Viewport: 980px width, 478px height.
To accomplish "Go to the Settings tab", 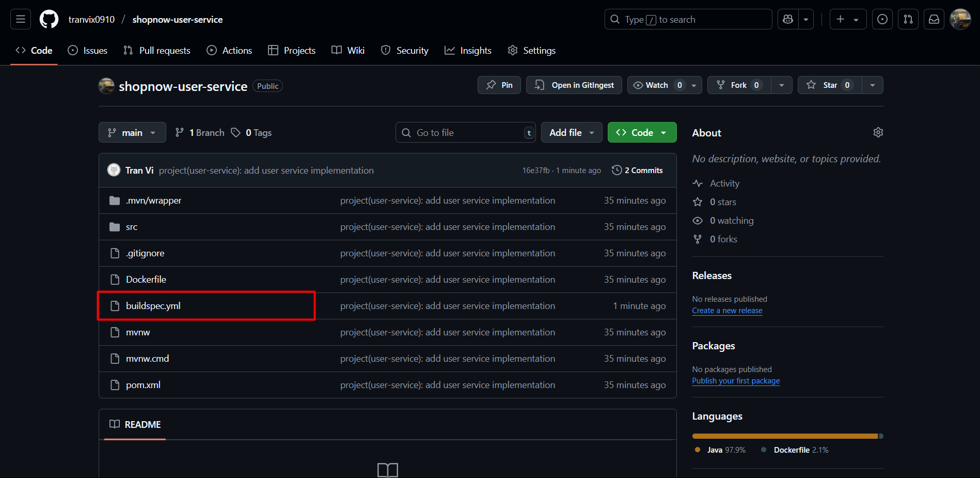I will (x=532, y=51).
